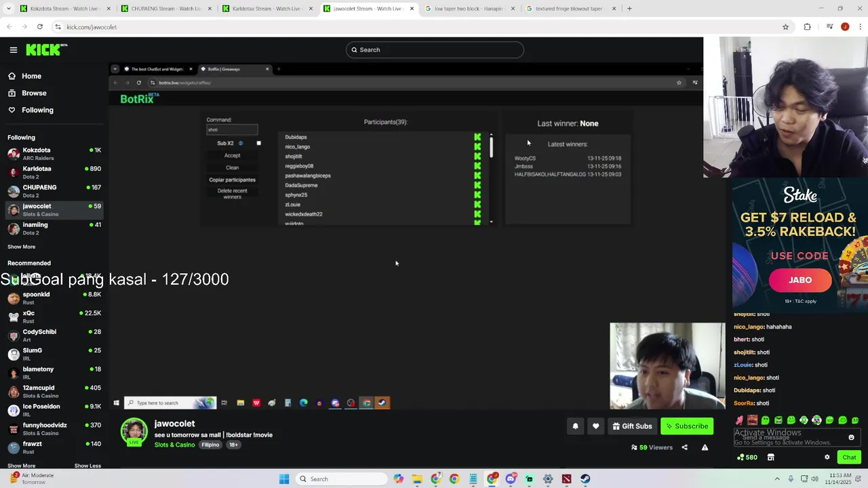Toggle the Kick sidebar hamburger menu

(14, 49)
